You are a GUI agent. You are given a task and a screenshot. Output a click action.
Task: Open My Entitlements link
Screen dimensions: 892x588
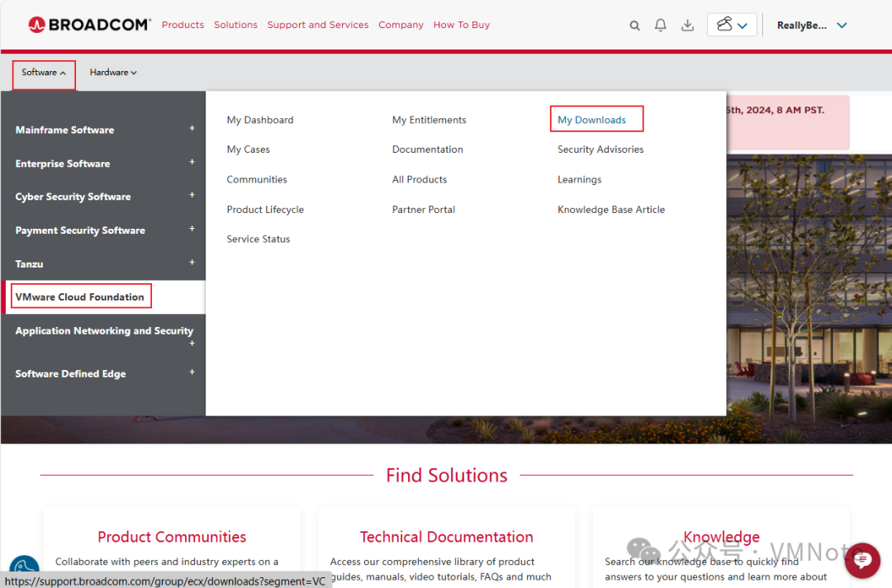[x=429, y=120]
